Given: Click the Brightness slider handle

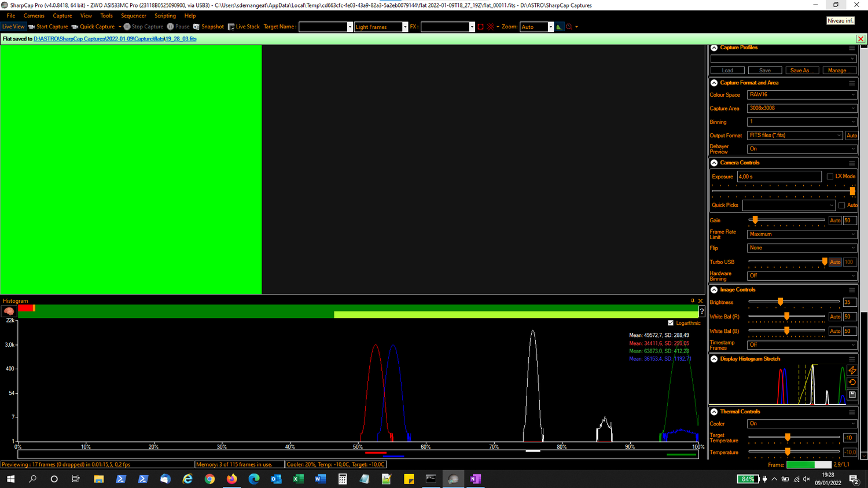Looking at the screenshot, I should [x=781, y=302].
